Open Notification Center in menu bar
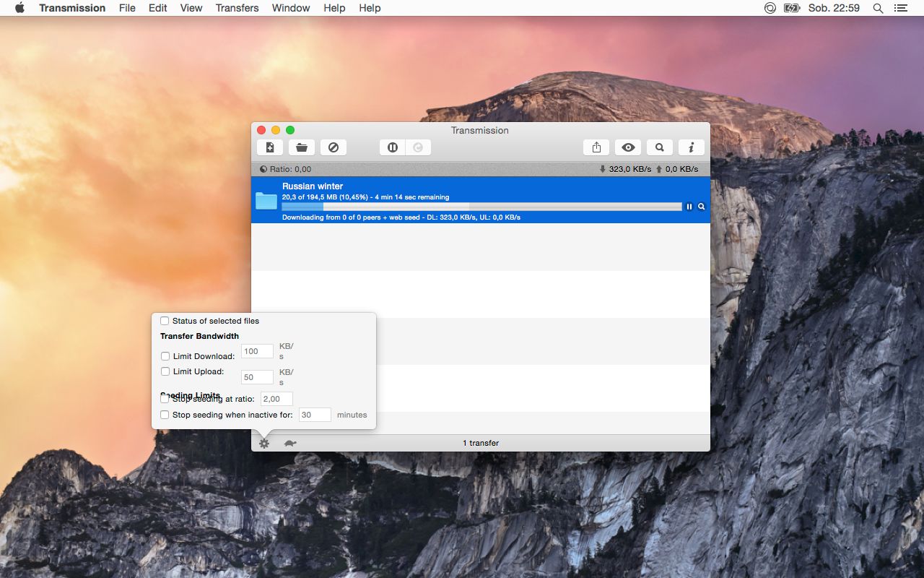Viewport: 924px width, 578px height. coord(900,8)
